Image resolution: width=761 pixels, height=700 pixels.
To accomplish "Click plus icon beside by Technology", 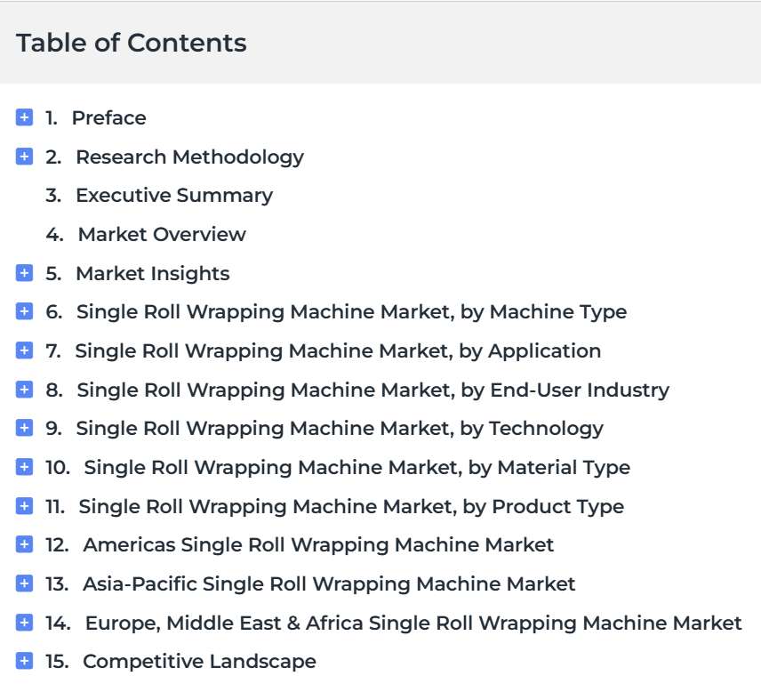I will point(25,428).
